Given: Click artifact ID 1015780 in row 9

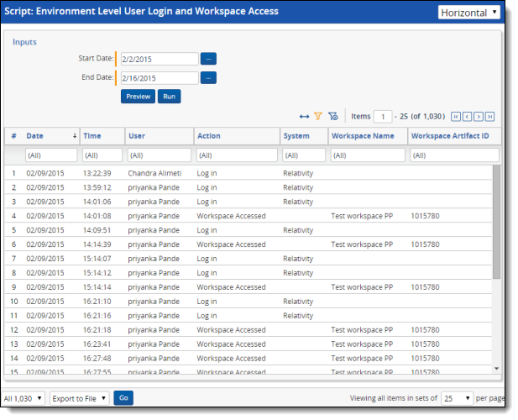Looking at the screenshot, I should click(x=425, y=286).
